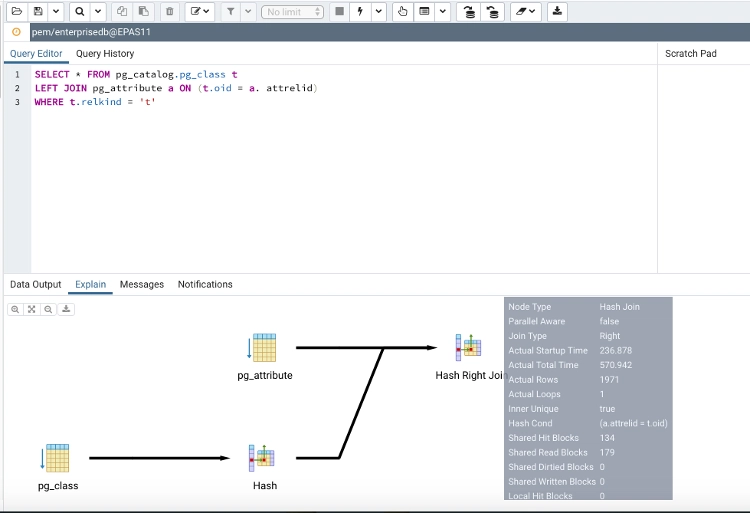Viewport: 750px width, 513px height.
Task: Zoom out on the explain plan
Action: 48,309
